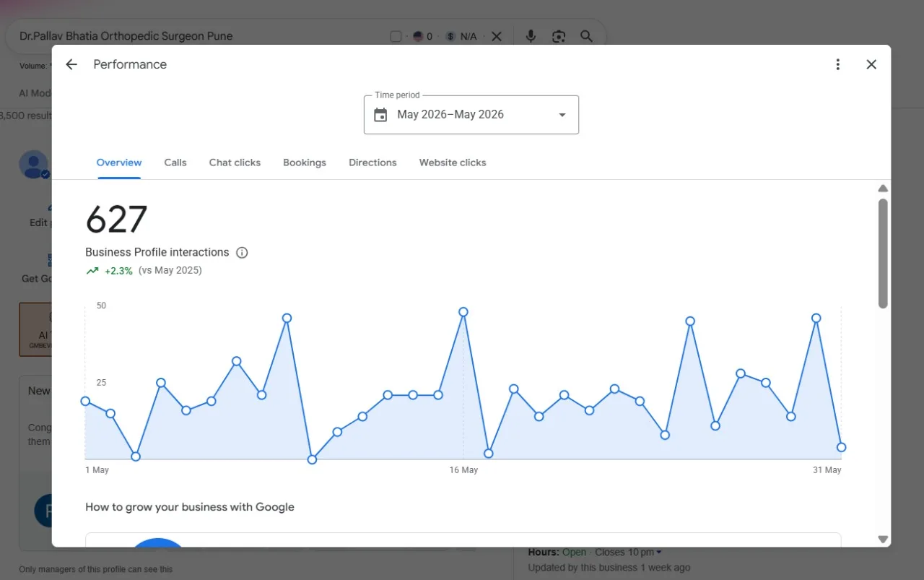
Task: Close the Performance dialog
Action: (x=871, y=64)
